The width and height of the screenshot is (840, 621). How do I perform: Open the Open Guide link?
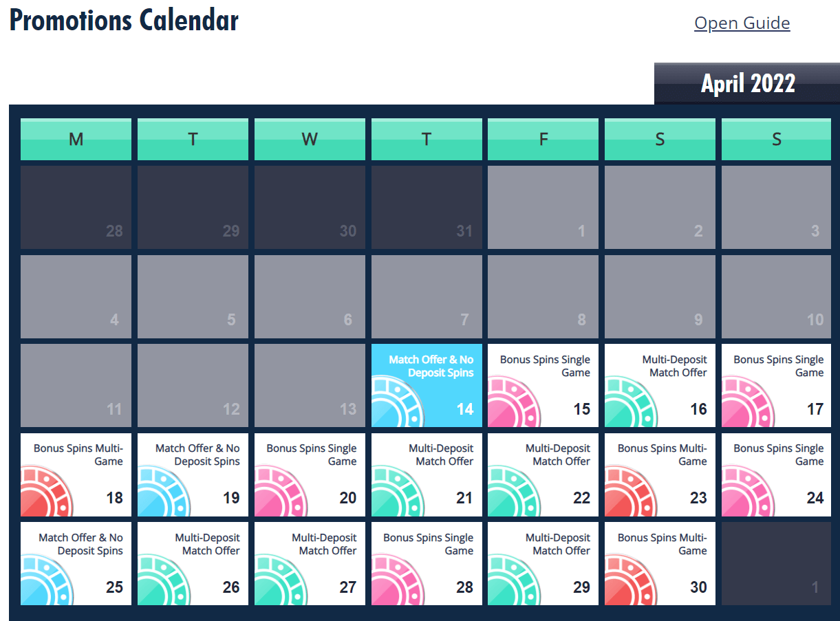pyautogui.click(x=742, y=23)
